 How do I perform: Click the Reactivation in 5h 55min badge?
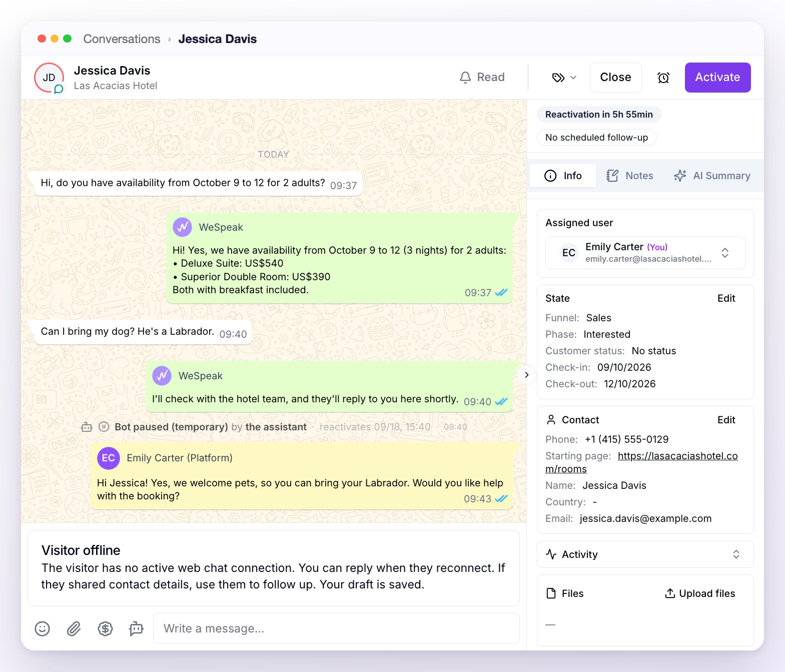pyautogui.click(x=599, y=115)
